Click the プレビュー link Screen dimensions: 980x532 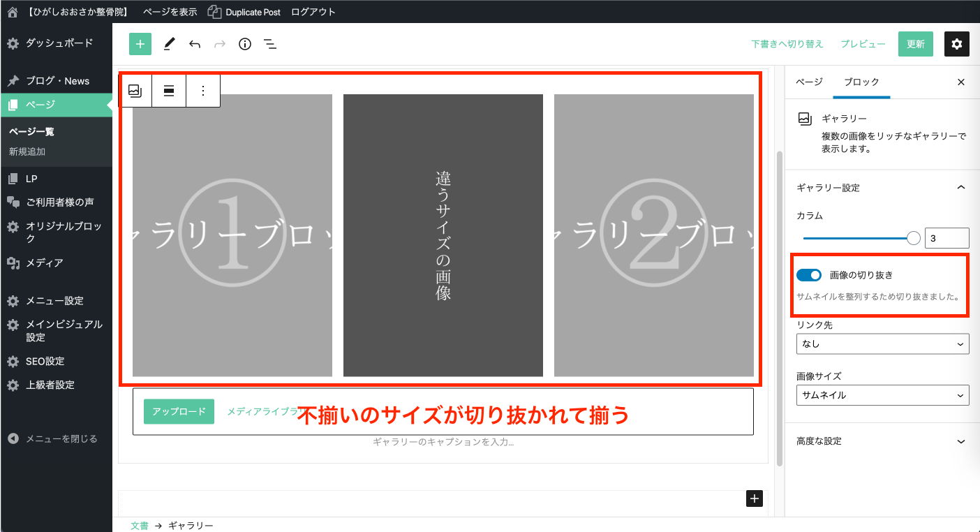coord(863,44)
